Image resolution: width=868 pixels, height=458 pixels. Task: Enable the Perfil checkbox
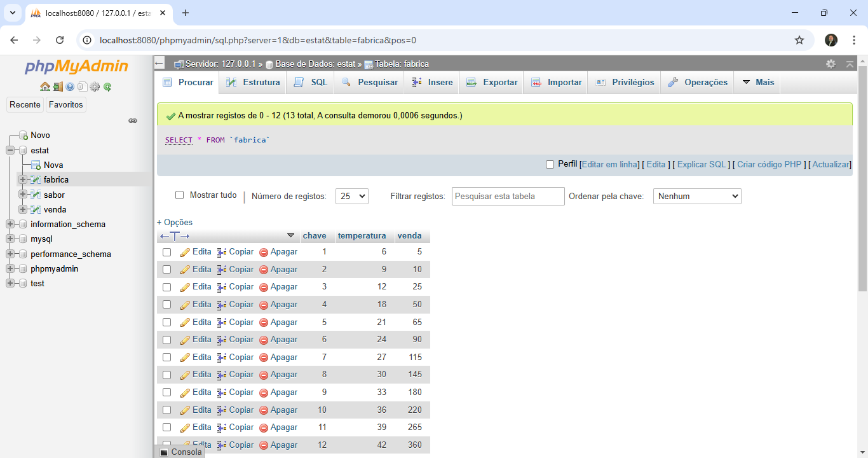point(550,164)
